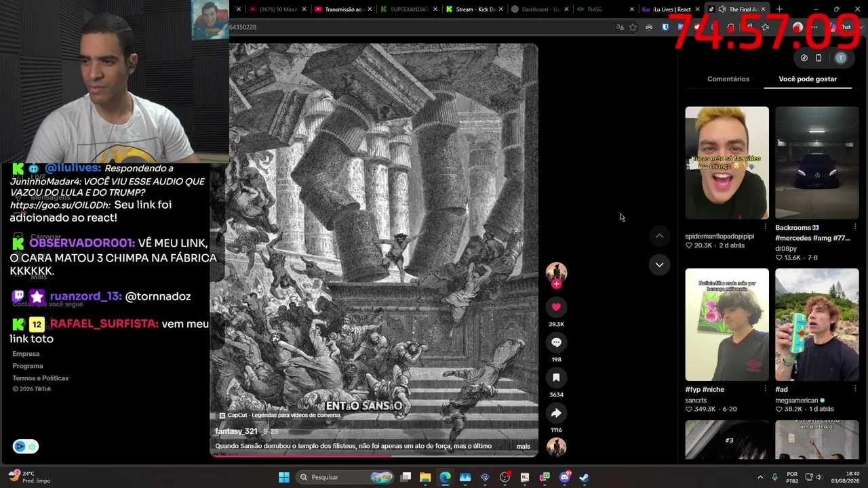Switch to the Comentários tab
The height and width of the screenshot is (488, 868).
(x=728, y=79)
